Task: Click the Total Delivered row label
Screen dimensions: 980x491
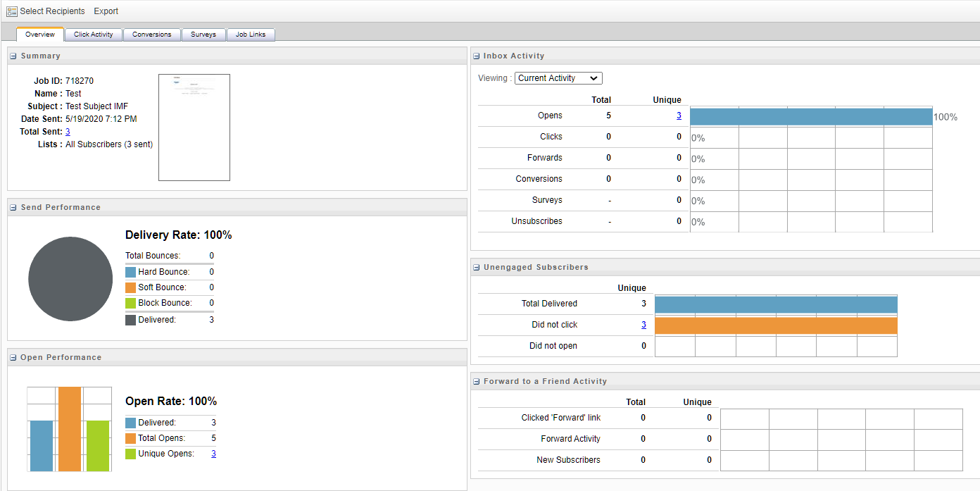Action: [549, 304]
